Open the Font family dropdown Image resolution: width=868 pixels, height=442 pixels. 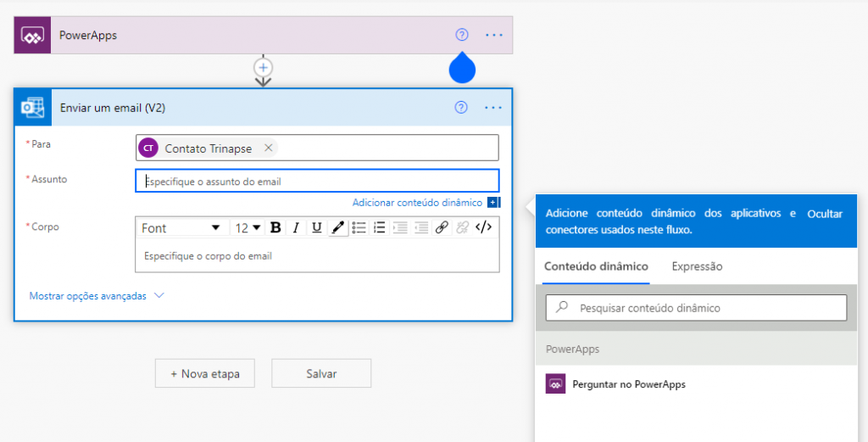point(181,227)
